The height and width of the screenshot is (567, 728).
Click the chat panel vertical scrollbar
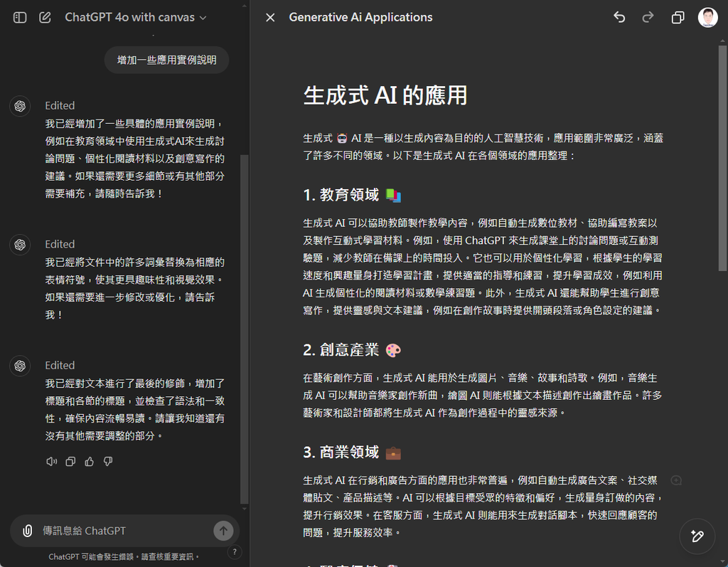point(245,329)
